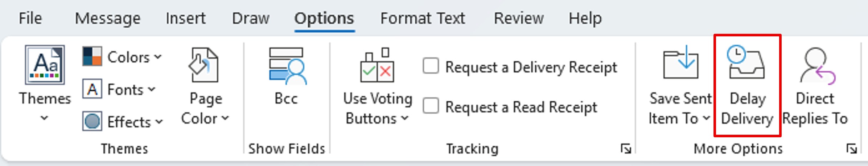Expand the Themes gallery chevron

[x=44, y=118]
